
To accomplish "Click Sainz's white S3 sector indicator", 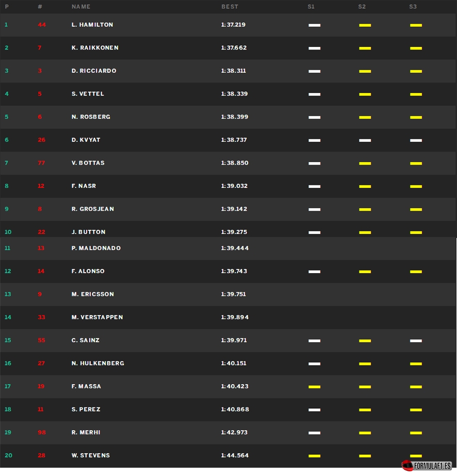I will pos(416,341).
